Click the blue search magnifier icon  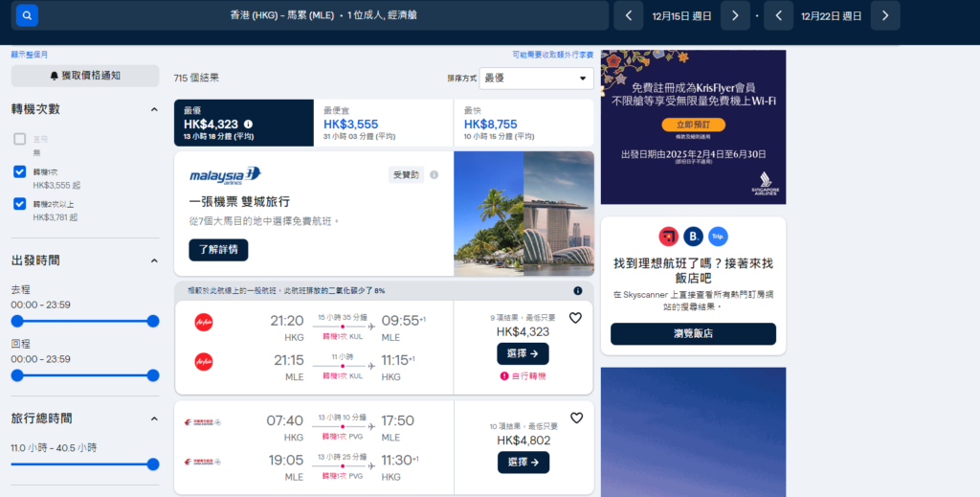coord(27,15)
